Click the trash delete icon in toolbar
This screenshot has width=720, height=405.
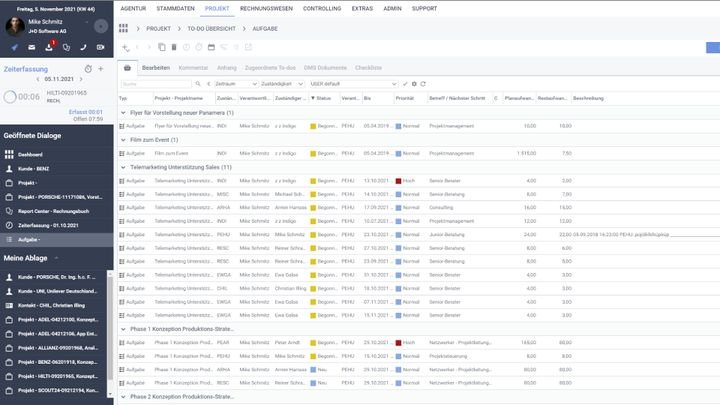point(174,47)
